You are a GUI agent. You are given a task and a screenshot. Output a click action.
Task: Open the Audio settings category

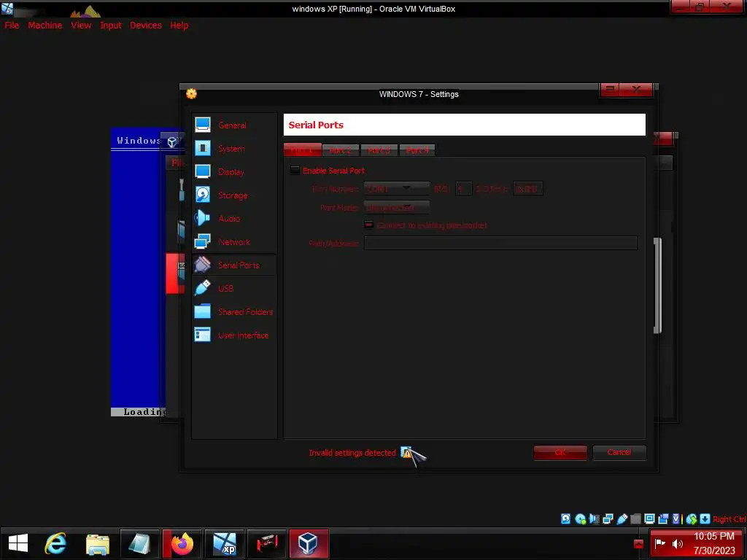click(233, 218)
